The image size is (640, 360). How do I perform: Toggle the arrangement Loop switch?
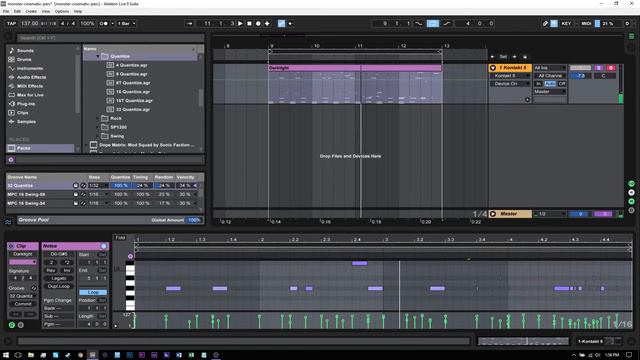click(x=433, y=24)
